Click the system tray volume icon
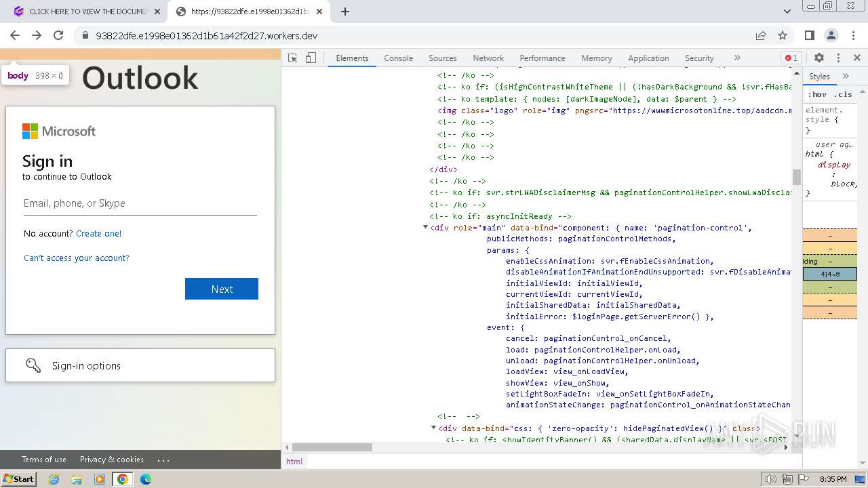Screen dimensions: 868x488 [x=771, y=479]
